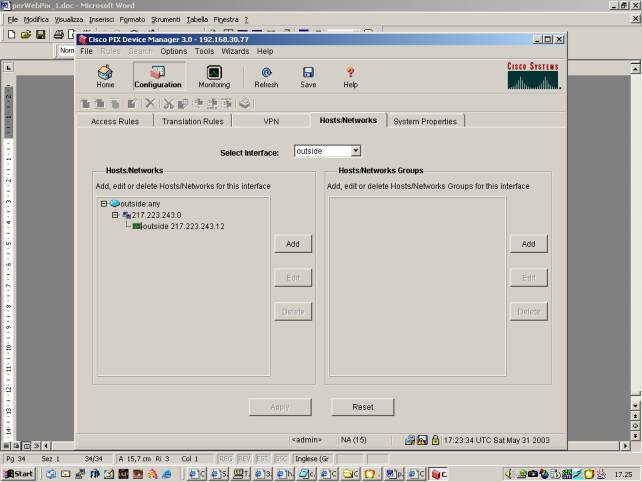Click the New document icon in Word toolbar

pyautogui.click(x=11, y=34)
